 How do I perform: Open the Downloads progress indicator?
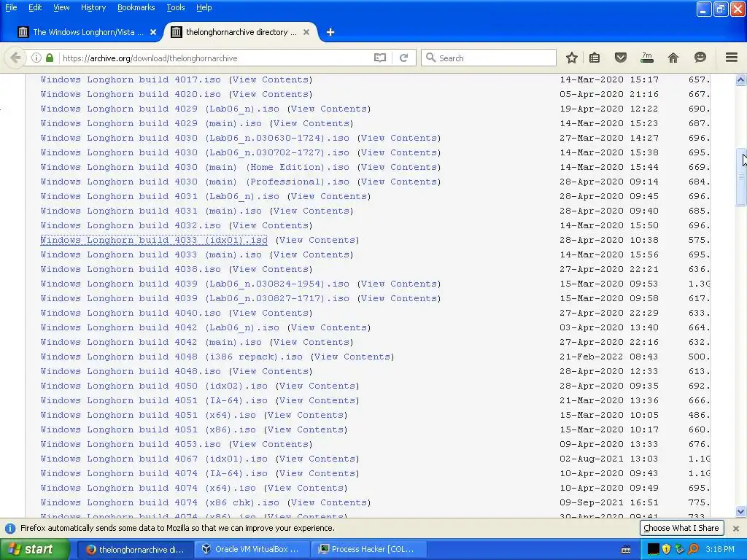coord(646,58)
